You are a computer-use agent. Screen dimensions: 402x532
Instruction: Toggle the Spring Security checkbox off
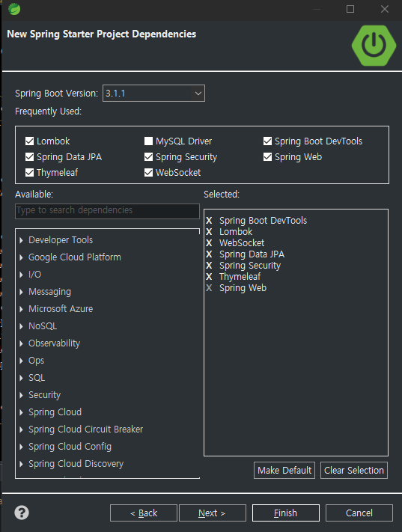click(x=148, y=156)
